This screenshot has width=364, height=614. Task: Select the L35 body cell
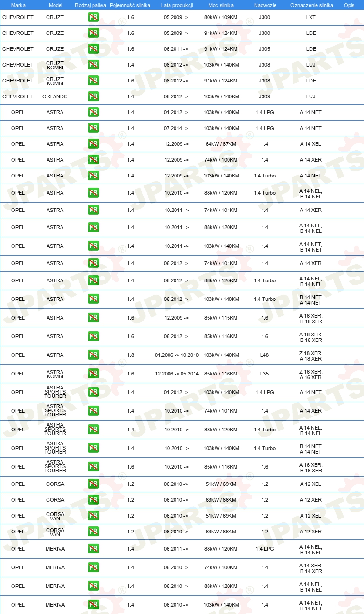(x=264, y=374)
